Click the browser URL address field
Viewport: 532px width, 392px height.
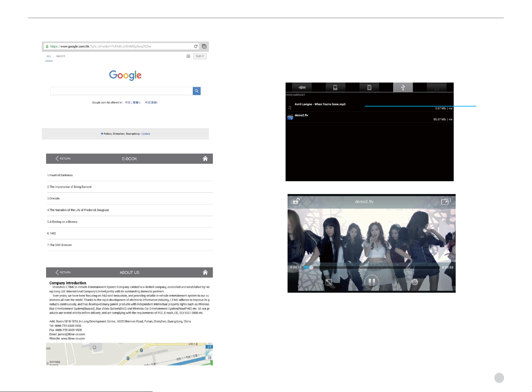[121, 46]
